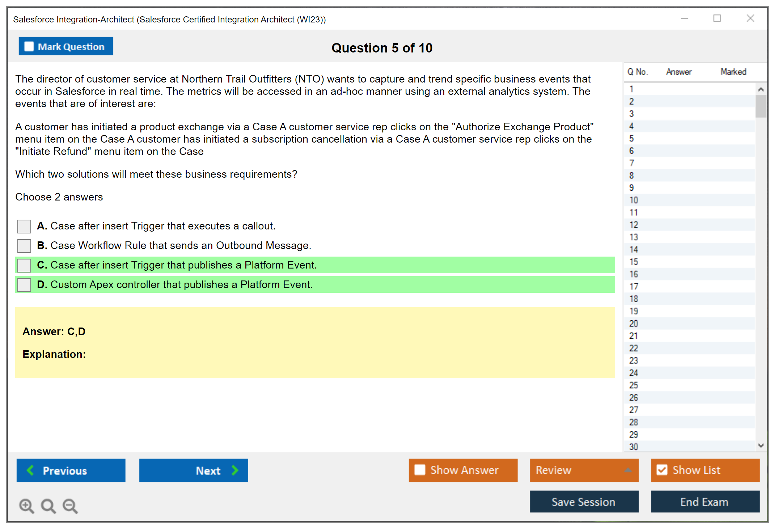This screenshot has width=778, height=532.
Task: Toggle the Mark Question checkbox
Action: [29, 47]
